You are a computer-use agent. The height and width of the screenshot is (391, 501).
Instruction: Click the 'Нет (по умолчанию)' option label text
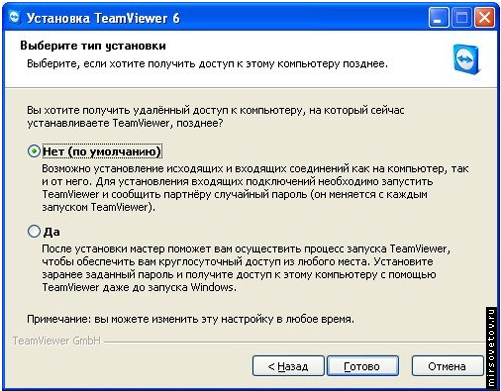(x=102, y=152)
